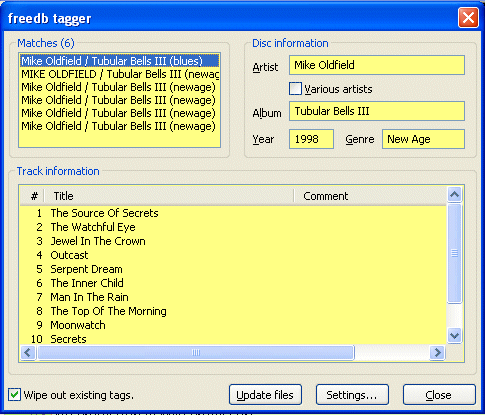485x415 pixels.
Task: Click into the Artist field
Action: coord(377,65)
